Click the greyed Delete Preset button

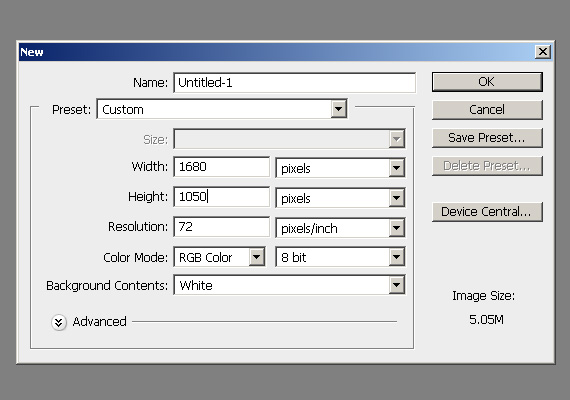[487, 166]
